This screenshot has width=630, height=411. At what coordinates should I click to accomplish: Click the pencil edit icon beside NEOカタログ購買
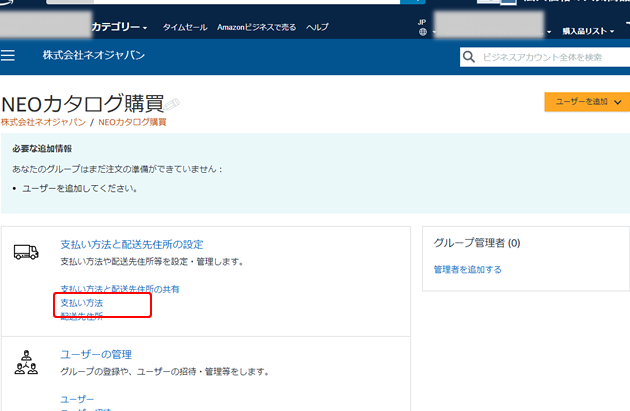click(x=172, y=104)
